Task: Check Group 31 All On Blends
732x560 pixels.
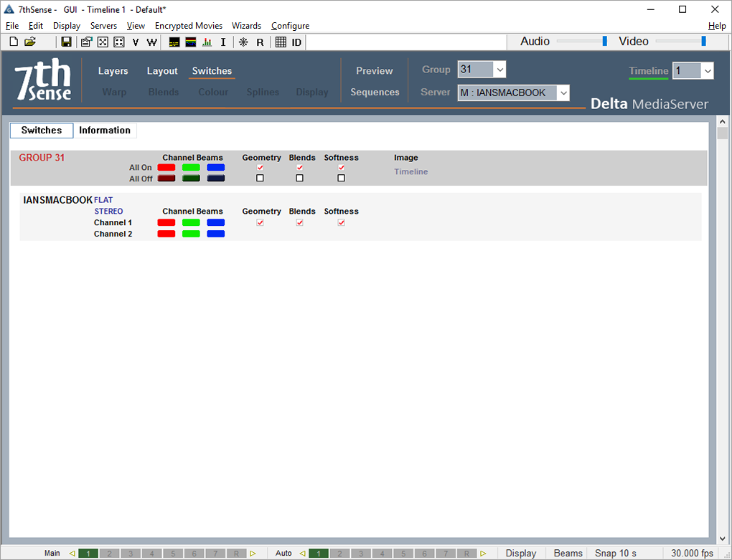Action: point(300,167)
